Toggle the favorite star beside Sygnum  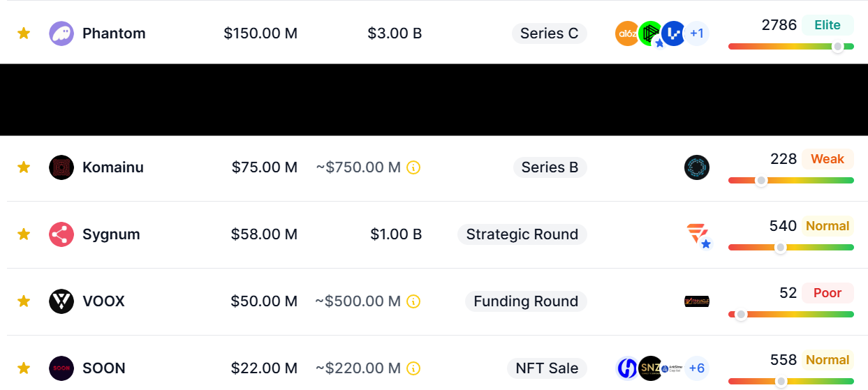(x=24, y=234)
